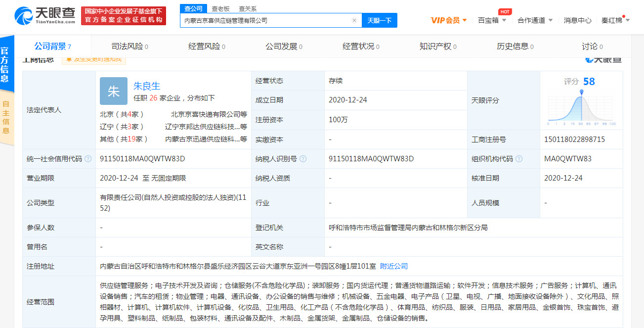Click the 注册地址 address text
The width and height of the screenshot is (644, 328).
pyautogui.click(x=238, y=266)
